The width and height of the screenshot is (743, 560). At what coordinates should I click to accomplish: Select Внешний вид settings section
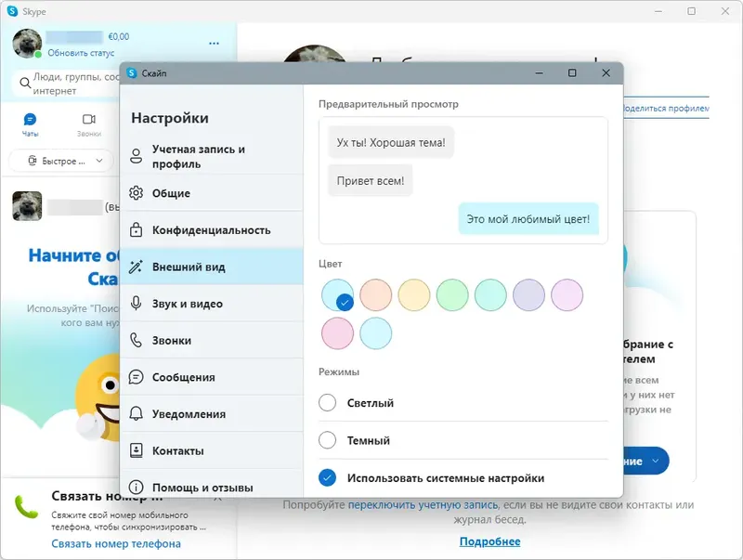[x=212, y=267]
